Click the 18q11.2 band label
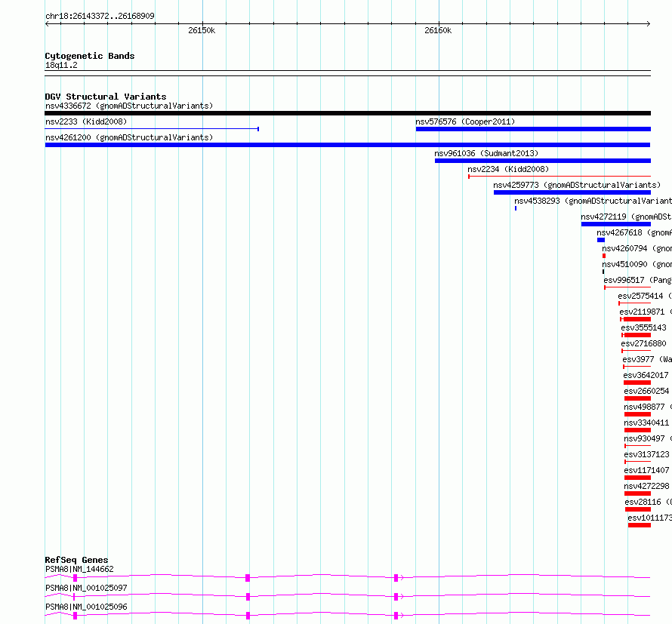 pyautogui.click(x=61, y=65)
